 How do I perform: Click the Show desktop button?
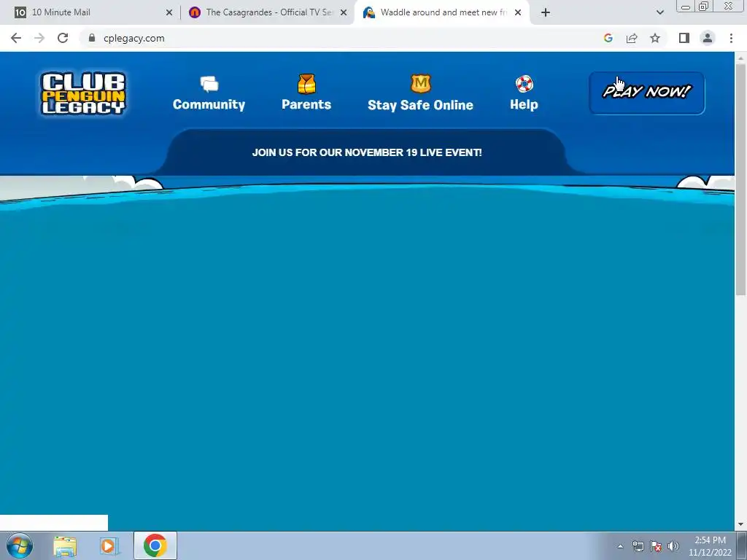pyautogui.click(x=742, y=545)
